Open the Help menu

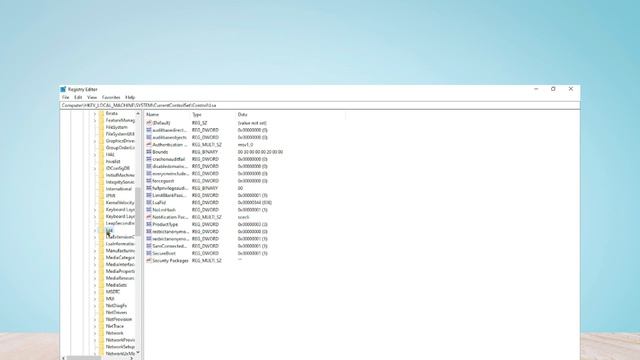[130, 98]
